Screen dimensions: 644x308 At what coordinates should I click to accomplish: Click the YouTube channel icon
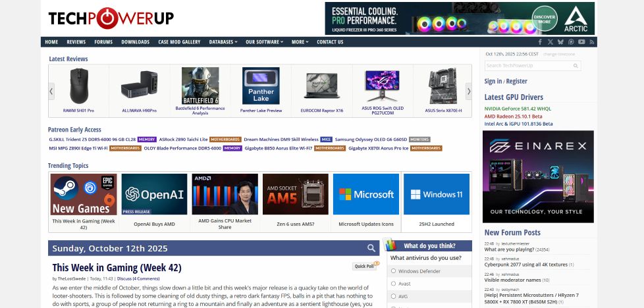pyautogui.click(x=581, y=42)
